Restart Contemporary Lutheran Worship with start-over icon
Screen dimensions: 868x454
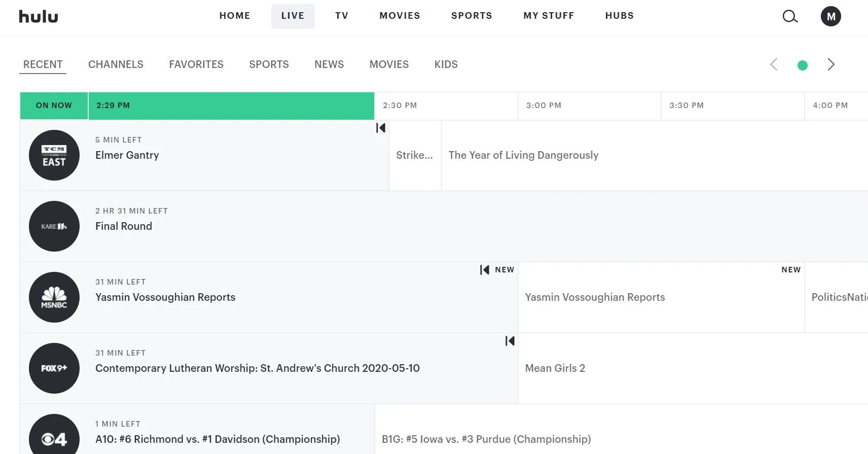pyautogui.click(x=510, y=341)
